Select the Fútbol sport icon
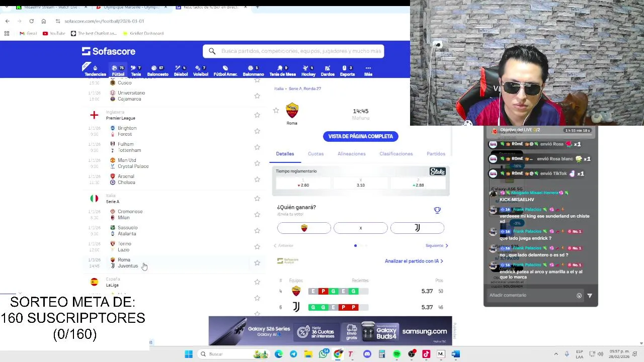 [x=118, y=70]
